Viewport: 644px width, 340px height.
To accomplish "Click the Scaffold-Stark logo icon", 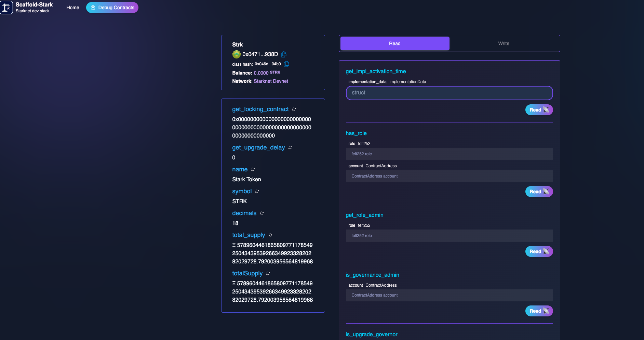I will pos(6,8).
